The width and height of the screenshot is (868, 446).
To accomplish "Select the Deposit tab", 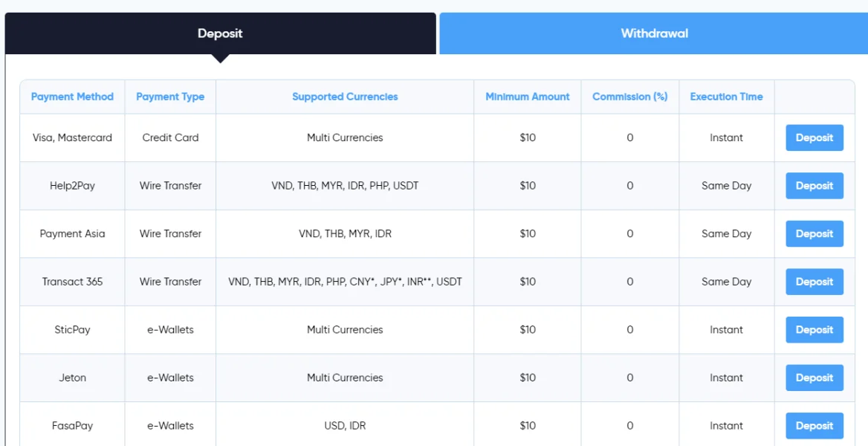I will [220, 33].
